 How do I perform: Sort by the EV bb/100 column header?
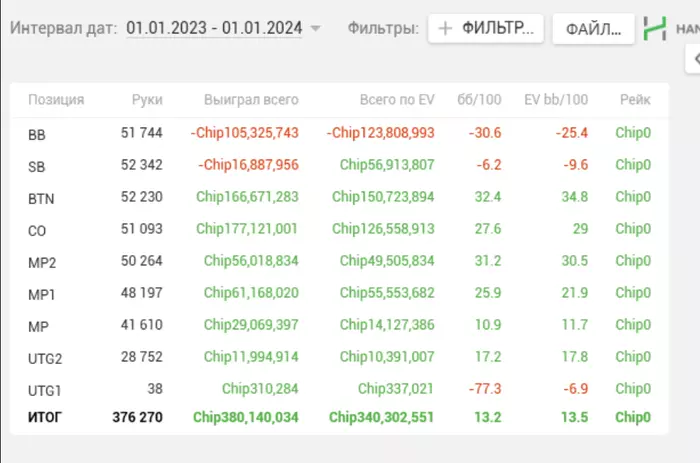[556, 100]
